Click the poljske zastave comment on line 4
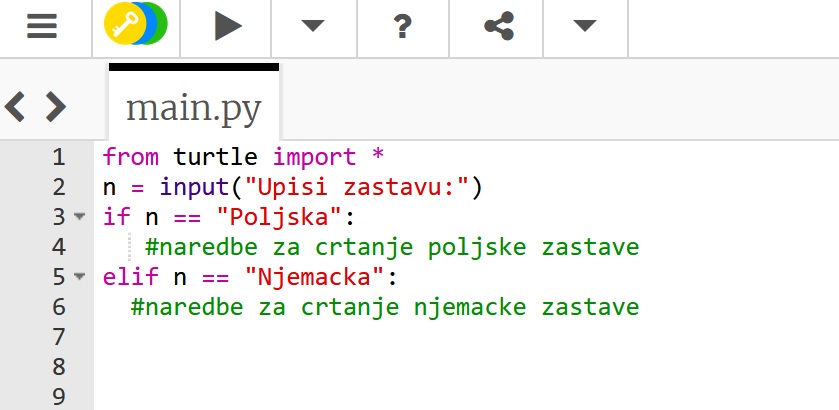 pos(391,247)
